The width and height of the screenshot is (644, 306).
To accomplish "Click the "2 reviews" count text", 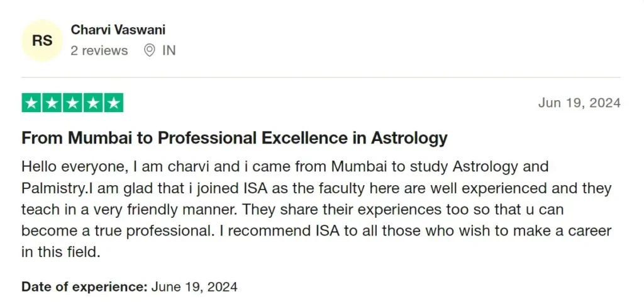I will 99,50.
